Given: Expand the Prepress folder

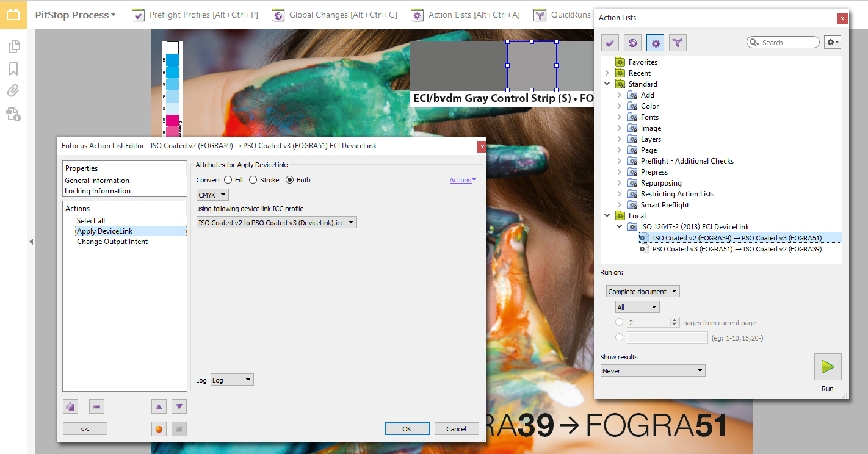Looking at the screenshot, I should pos(620,172).
